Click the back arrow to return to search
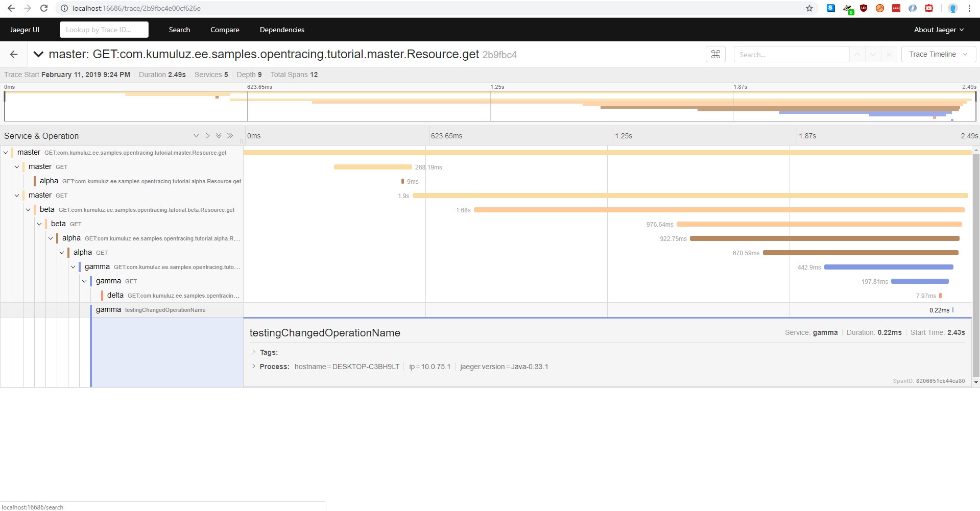This screenshot has width=980, height=511. coord(13,54)
